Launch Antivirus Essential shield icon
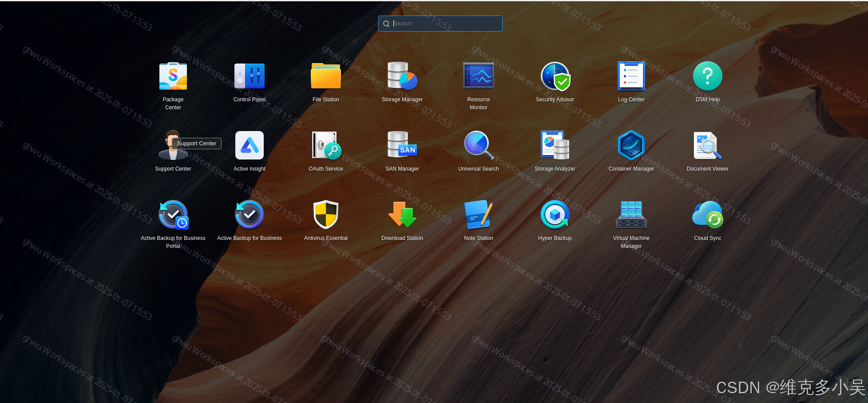Viewport: 868px width, 403px height. 326,215
